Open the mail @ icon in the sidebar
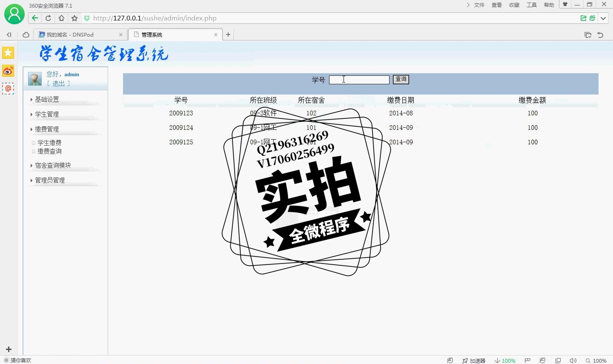This screenshot has width=613, height=364. click(x=8, y=89)
